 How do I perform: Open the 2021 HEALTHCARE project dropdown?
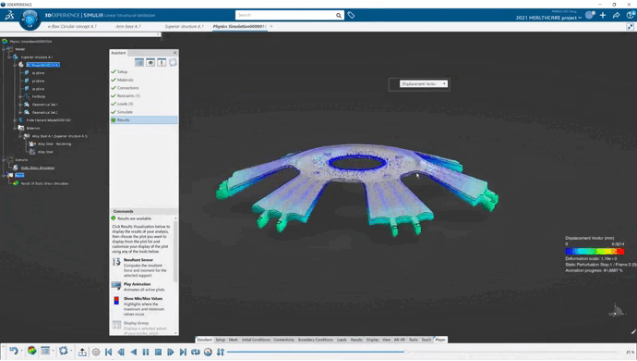point(548,18)
